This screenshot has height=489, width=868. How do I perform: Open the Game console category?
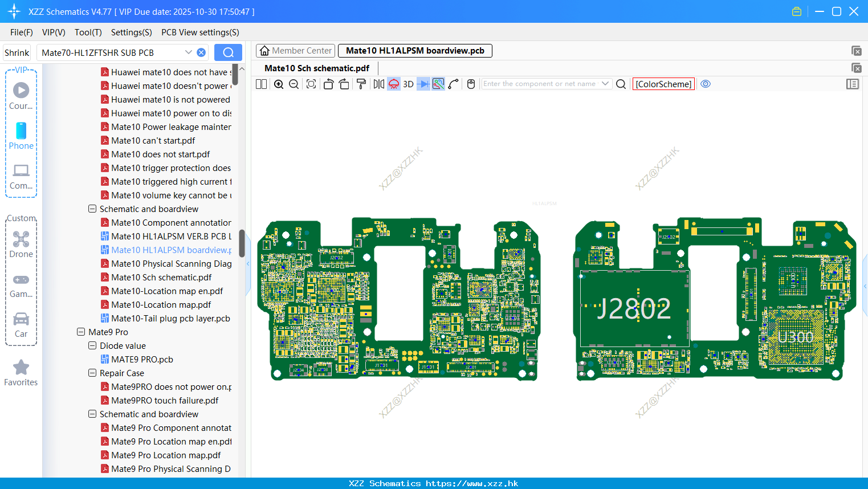[x=21, y=285]
